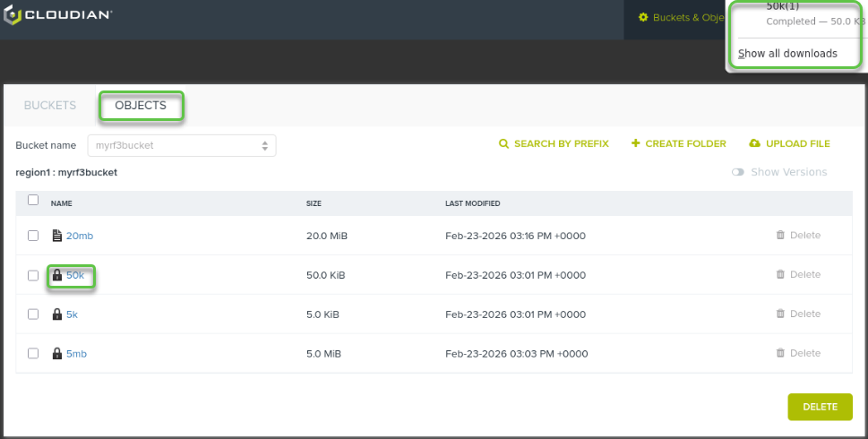This screenshot has width=868, height=439.
Task: Click the lock icon next to 50k
Action: (57, 275)
